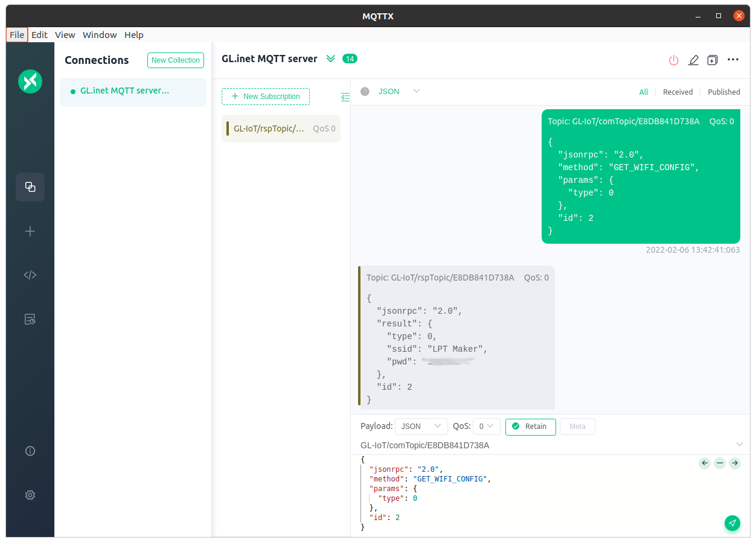The height and width of the screenshot is (543, 756).
Task: Click the Meta button
Action: (577, 427)
